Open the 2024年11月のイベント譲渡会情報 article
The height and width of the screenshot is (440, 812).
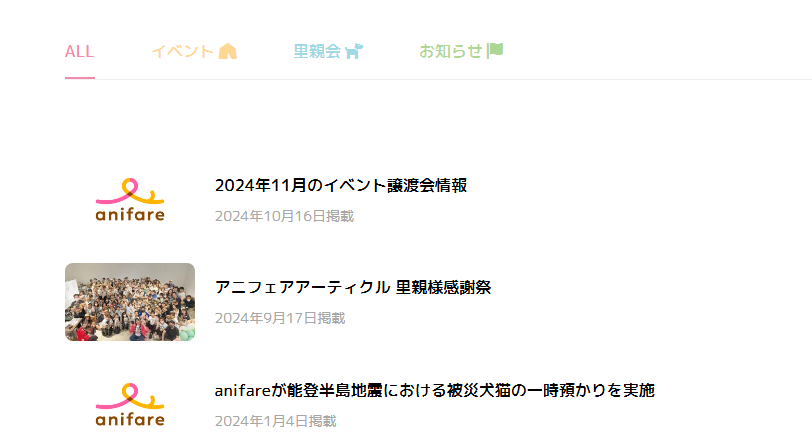pyautogui.click(x=341, y=185)
